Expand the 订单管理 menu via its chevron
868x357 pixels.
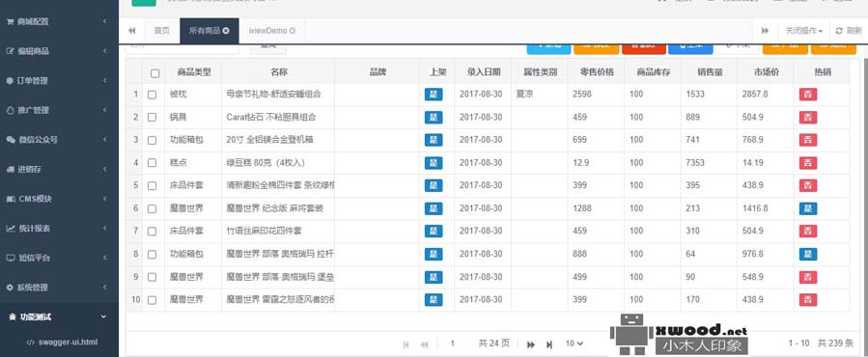point(104,81)
